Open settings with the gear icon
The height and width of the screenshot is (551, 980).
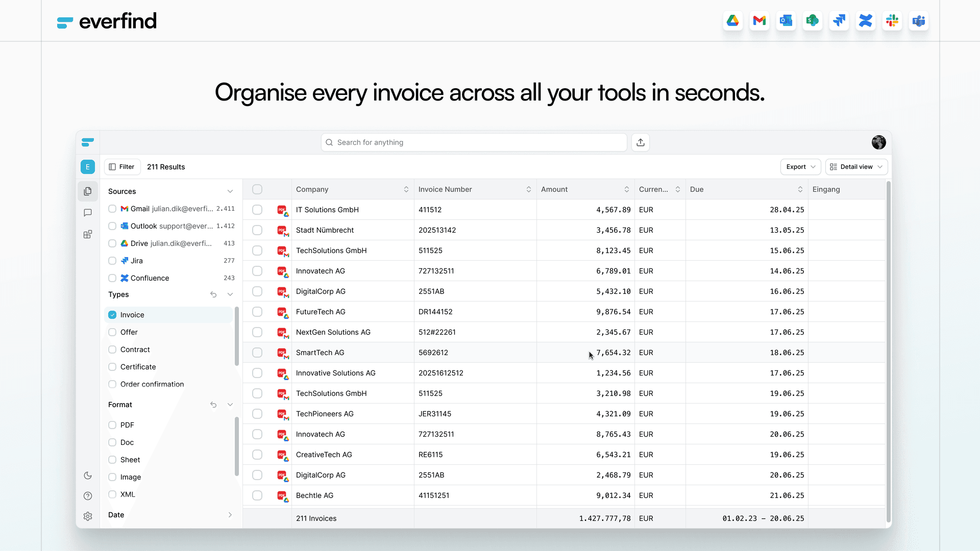click(88, 516)
